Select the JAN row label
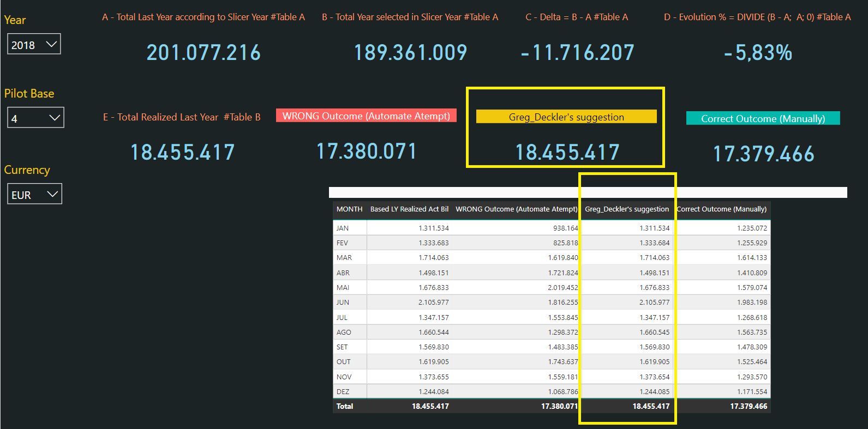 343,228
